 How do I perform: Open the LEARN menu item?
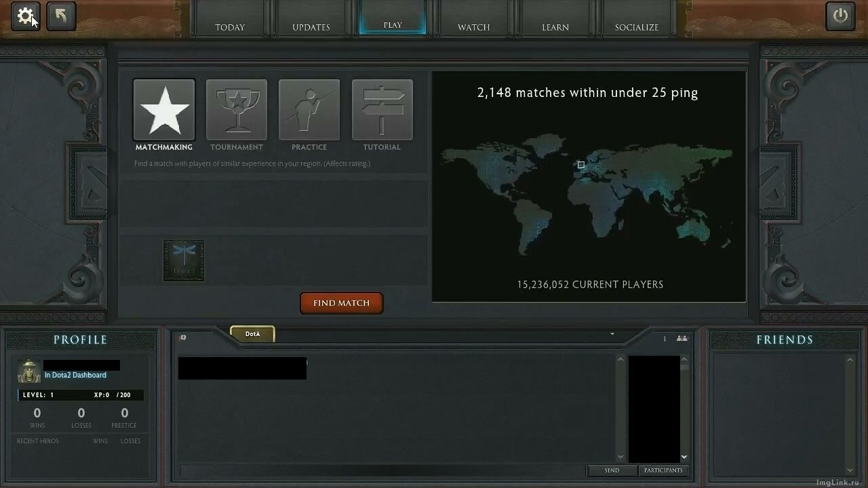555,27
